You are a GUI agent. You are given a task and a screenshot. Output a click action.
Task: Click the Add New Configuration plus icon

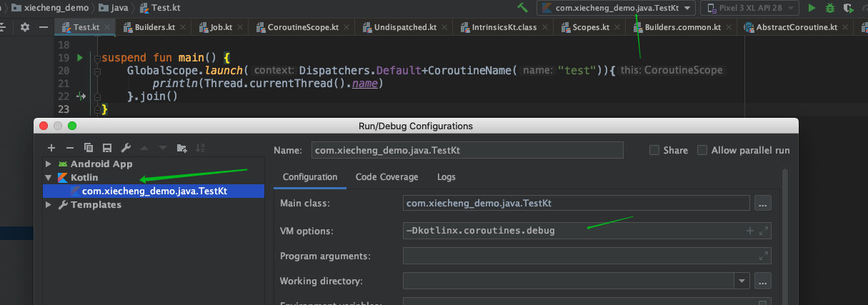pyautogui.click(x=51, y=148)
